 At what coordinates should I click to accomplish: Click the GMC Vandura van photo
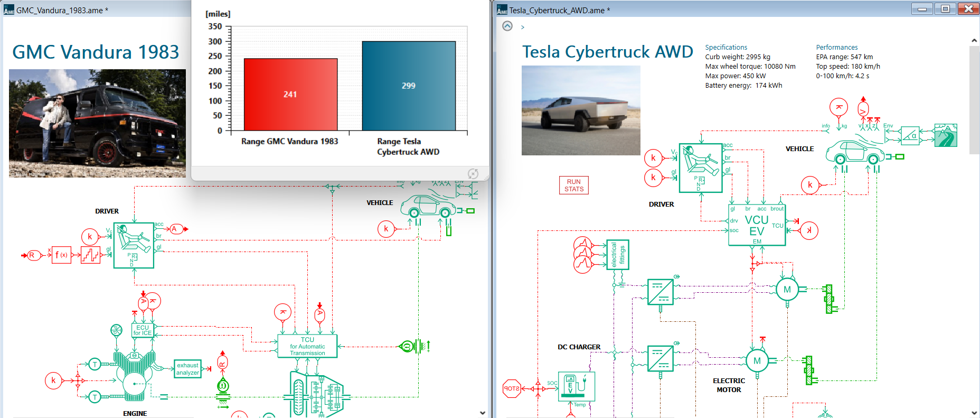coord(97,123)
